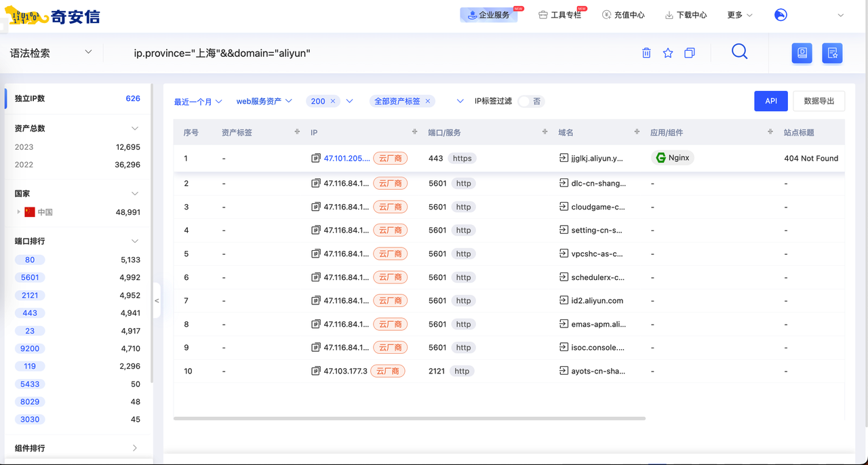868x465 pixels.
Task: Filter by port 80 tag
Action: pos(30,260)
